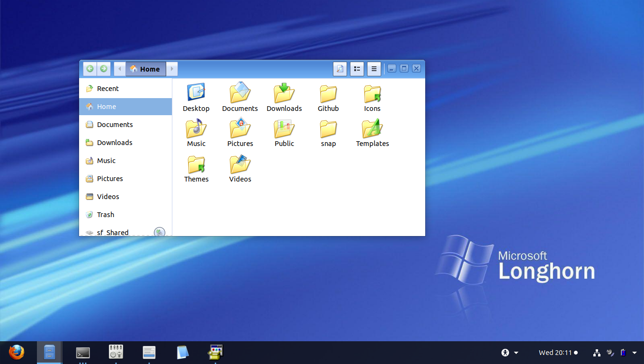Open the Terminal from the taskbar
Viewport: 644px width, 364px height.
pyautogui.click(x=83, y=353)
